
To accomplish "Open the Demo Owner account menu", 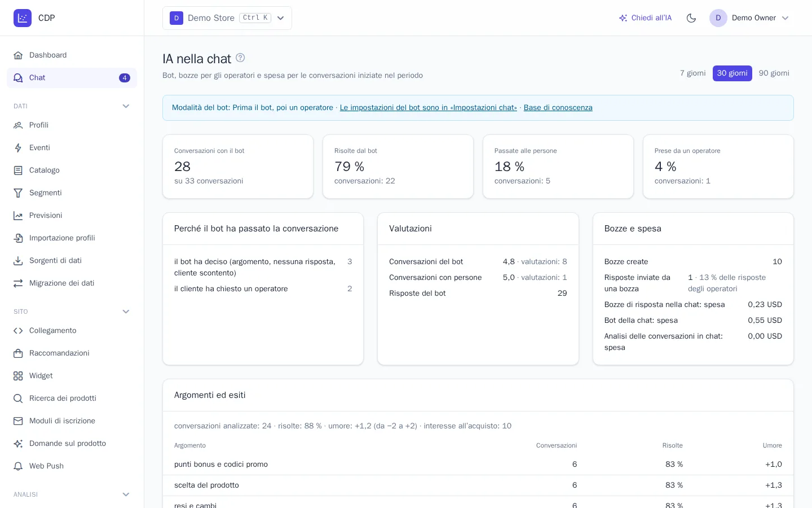I will (749, 18).
